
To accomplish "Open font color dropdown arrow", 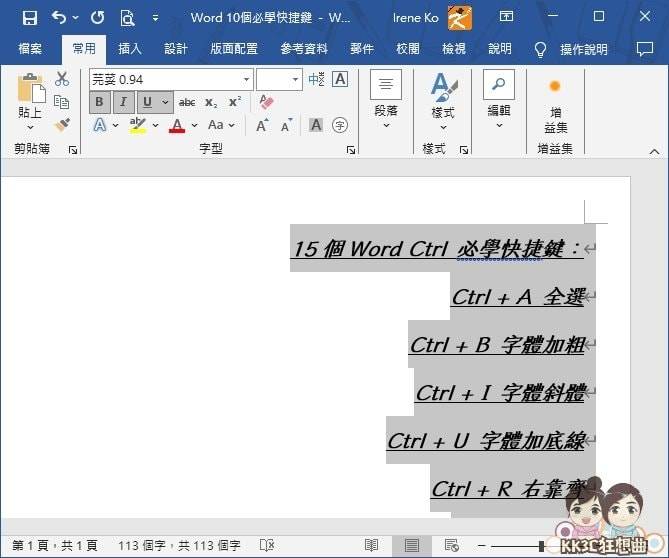I will click(195, 125).
